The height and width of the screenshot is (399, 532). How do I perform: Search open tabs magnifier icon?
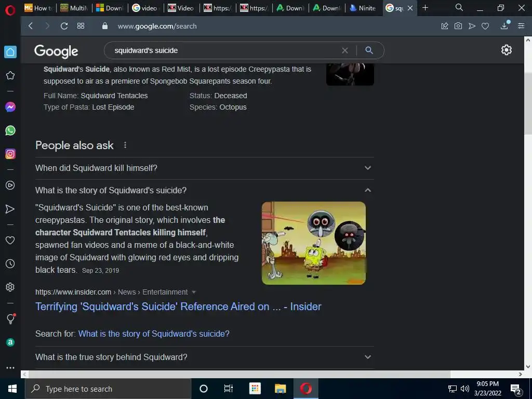pyautogui.click(x=459, y=7)
